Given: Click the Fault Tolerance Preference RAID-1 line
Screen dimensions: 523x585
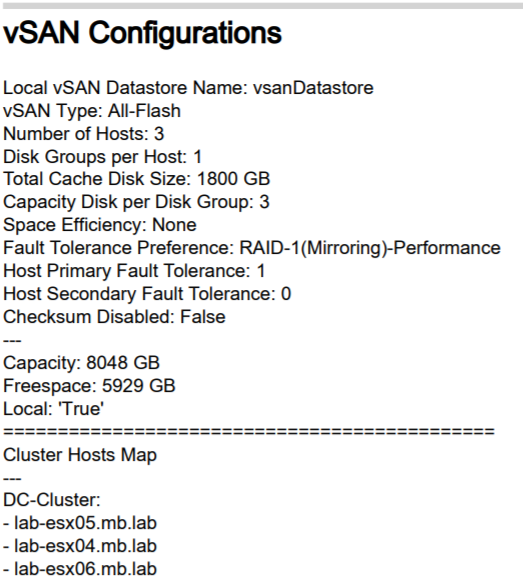Looking at the screenshot, I should [x=252, y=248].
